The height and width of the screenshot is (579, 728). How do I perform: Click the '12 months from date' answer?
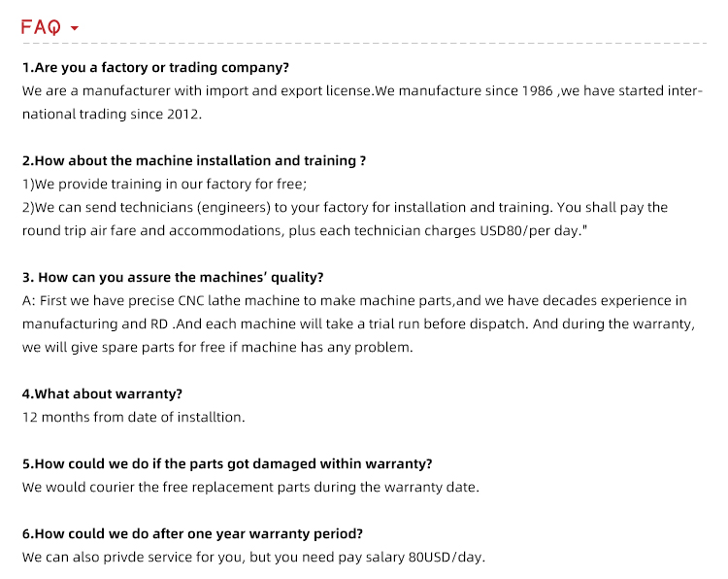pos(133,417)
